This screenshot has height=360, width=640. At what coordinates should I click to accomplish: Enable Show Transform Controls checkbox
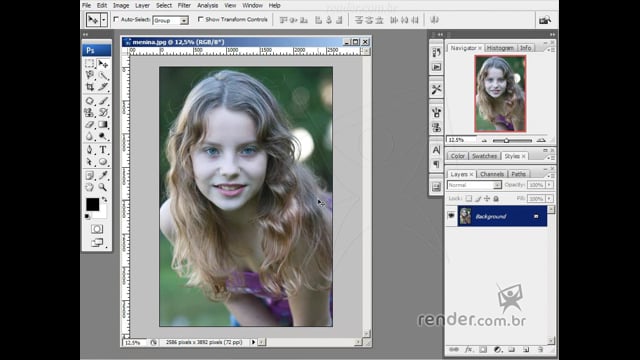click(x=200, y=19)
